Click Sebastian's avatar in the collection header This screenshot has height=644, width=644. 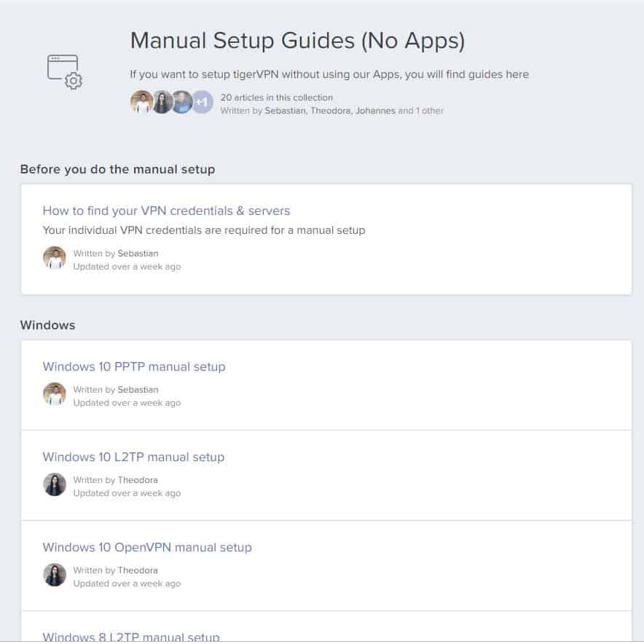pos(142,102)
